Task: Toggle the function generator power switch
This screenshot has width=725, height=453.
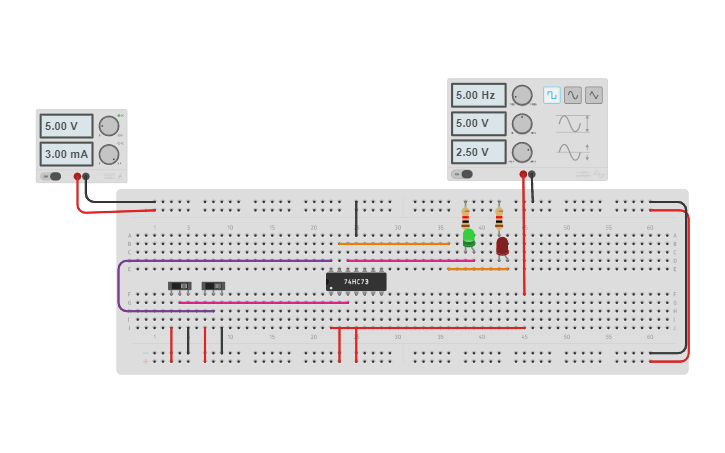Action: click(464, 174)
